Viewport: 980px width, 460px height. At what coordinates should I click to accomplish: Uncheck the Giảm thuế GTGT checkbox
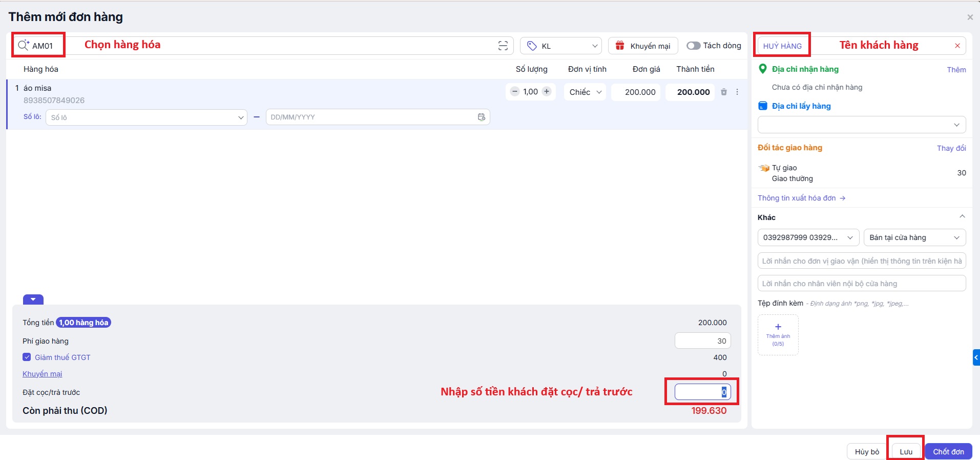pos(27,357)
